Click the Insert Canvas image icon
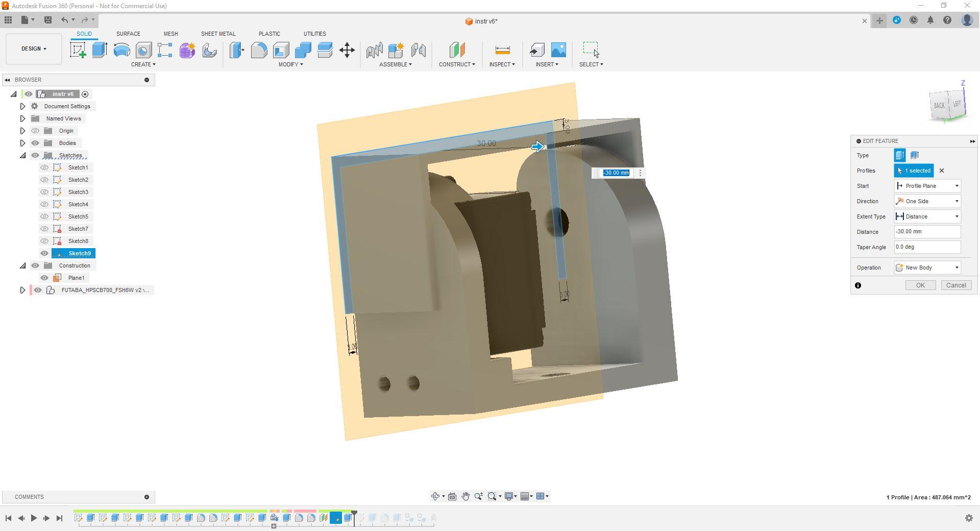The image size is (980, 531). 558,50
